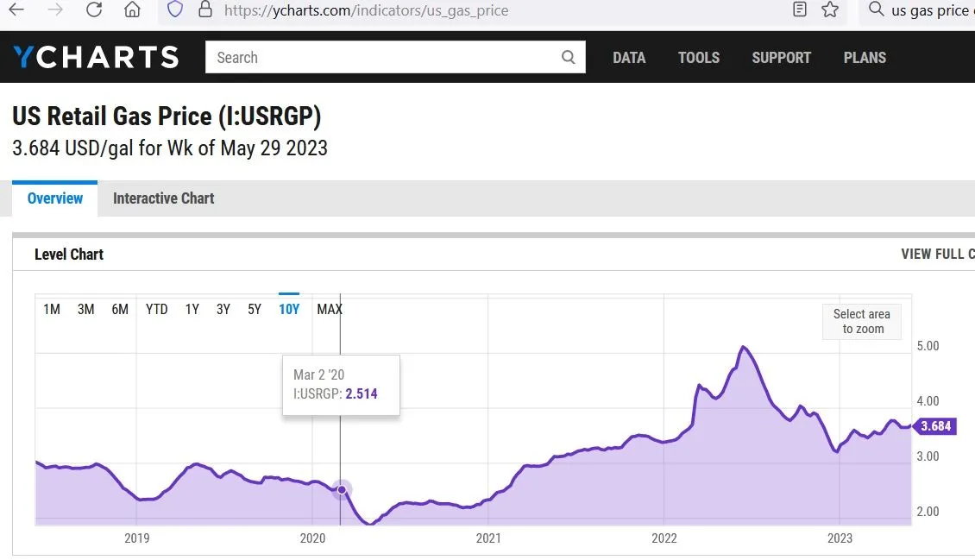
Task: Click the favorites star icon
Action: point(830,11)
